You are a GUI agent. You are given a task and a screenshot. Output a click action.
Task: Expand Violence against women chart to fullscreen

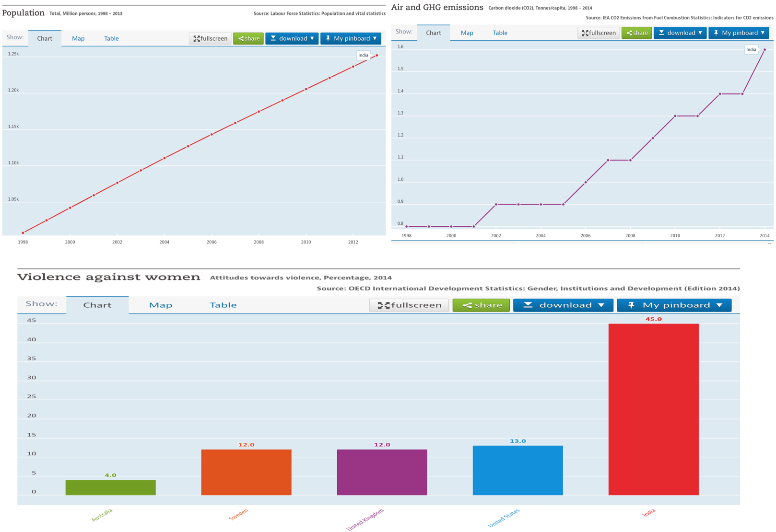(x=409, y=305)
